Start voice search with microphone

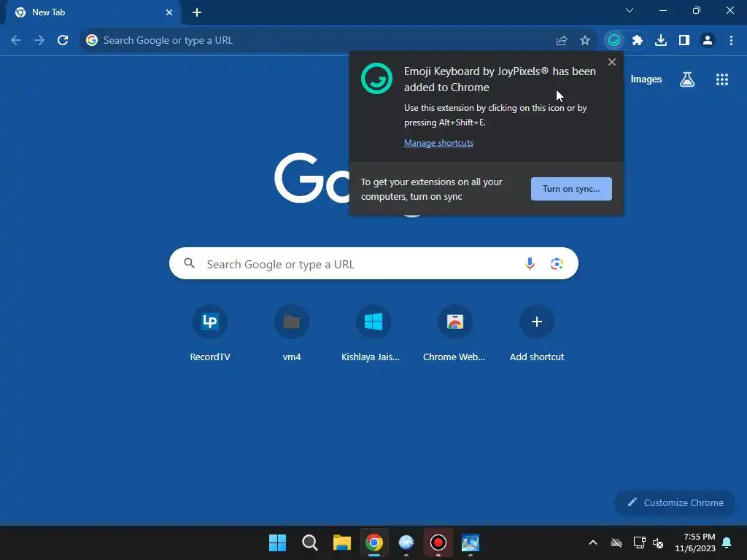530,263
